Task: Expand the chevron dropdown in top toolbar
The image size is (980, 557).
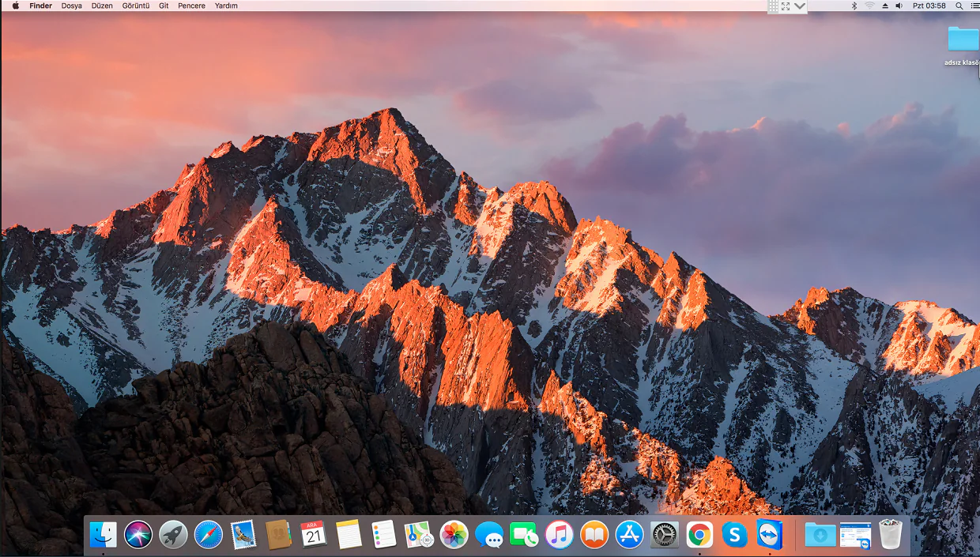Action: coord(800,6)
